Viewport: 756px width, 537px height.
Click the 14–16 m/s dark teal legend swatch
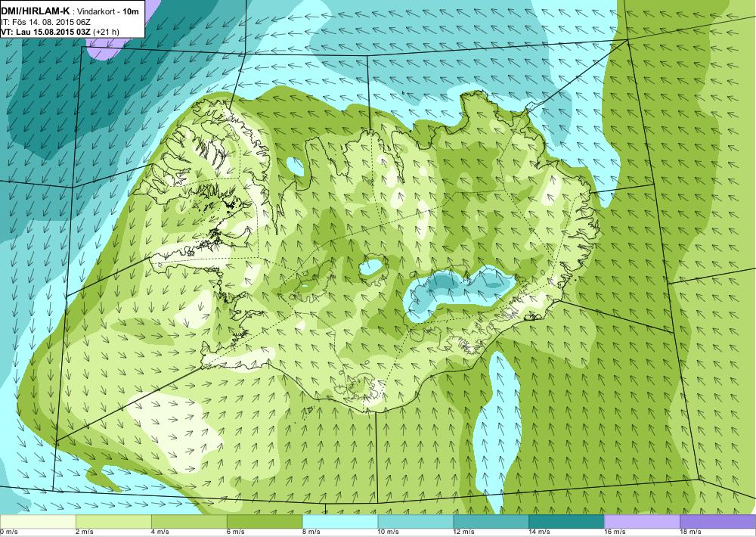(x=566, y=522)
